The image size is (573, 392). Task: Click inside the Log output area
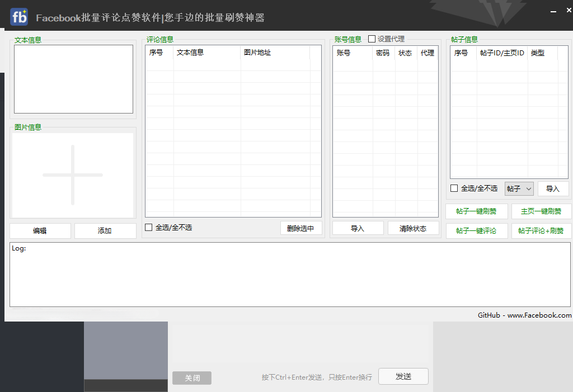click(x=290, y=275)
